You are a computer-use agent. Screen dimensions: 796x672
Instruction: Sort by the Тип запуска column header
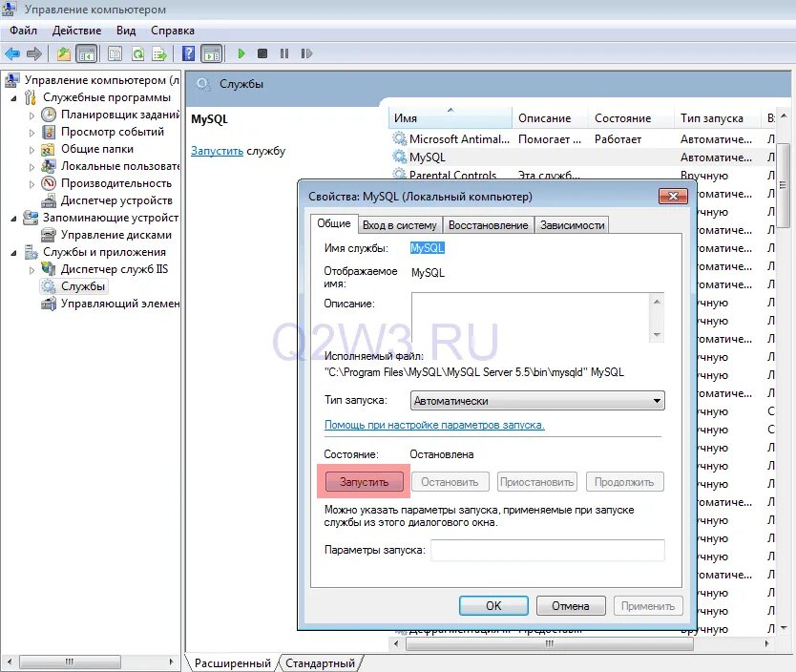(x=718, y=117)
